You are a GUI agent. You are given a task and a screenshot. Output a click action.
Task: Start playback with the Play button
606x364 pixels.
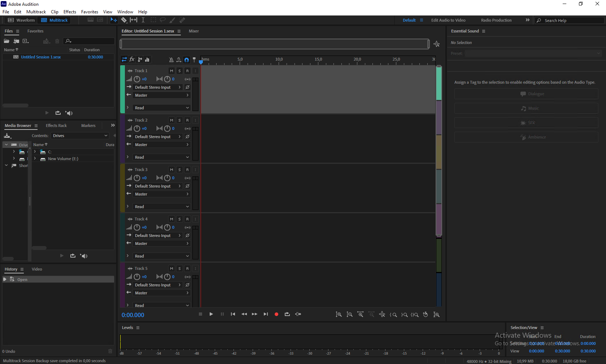[211, 314]
